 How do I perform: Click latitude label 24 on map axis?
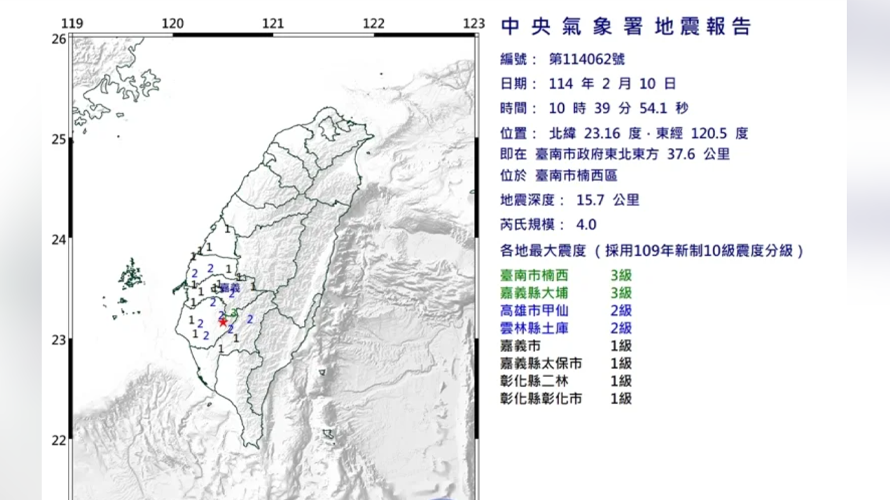point(59,240)
